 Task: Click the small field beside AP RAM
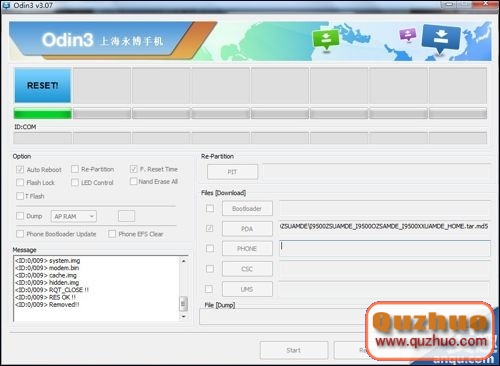[127, 216]
